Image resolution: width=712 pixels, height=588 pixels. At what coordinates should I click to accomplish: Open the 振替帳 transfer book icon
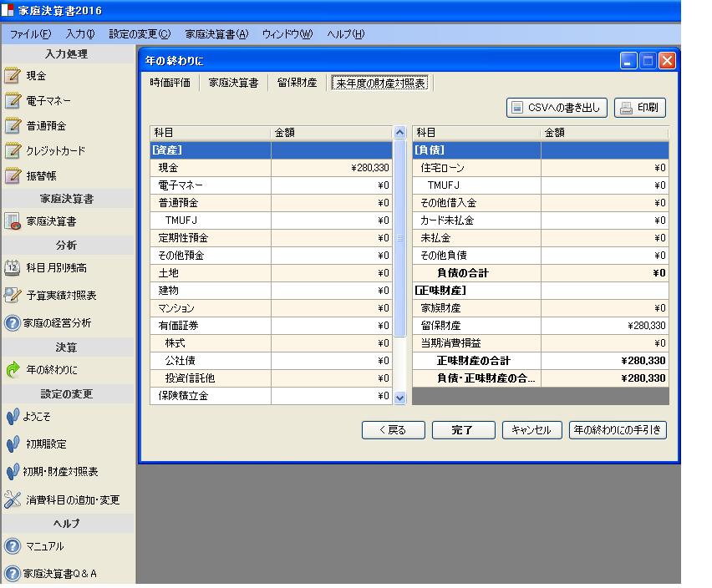coord(13,176)
